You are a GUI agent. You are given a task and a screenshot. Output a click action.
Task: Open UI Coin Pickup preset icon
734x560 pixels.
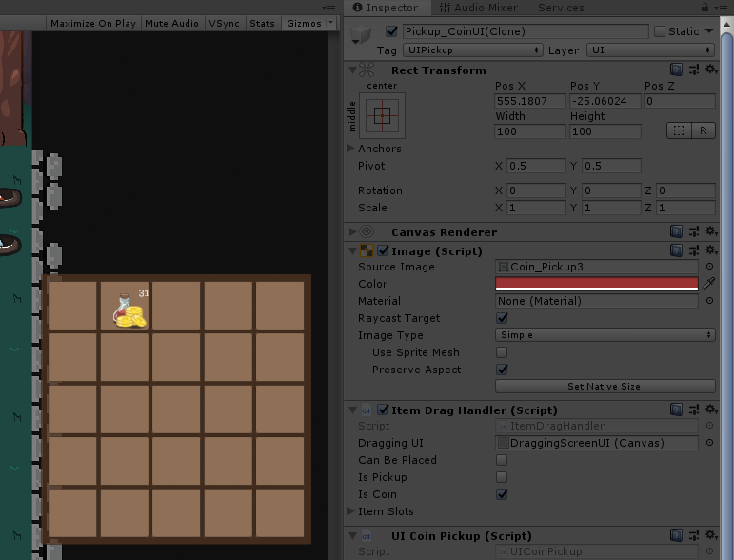[x=694, y=535]
